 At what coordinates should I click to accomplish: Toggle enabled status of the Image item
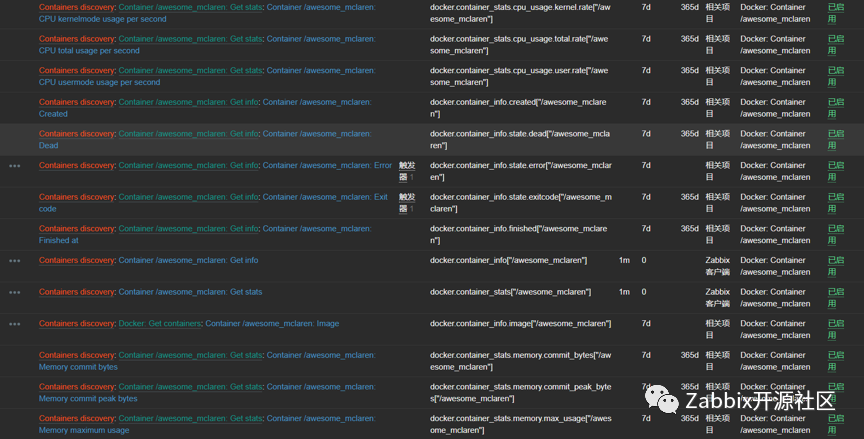836,330
